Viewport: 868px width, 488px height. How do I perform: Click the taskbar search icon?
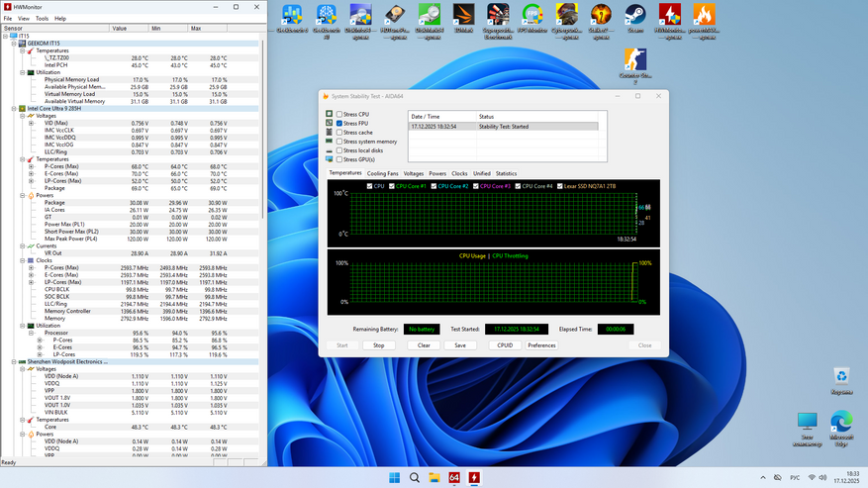click(x=415, y=478)
